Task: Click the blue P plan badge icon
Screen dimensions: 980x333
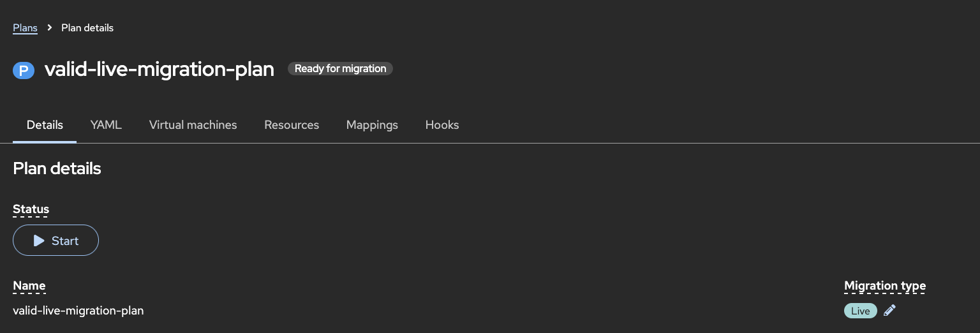Action: coord(24,70)
